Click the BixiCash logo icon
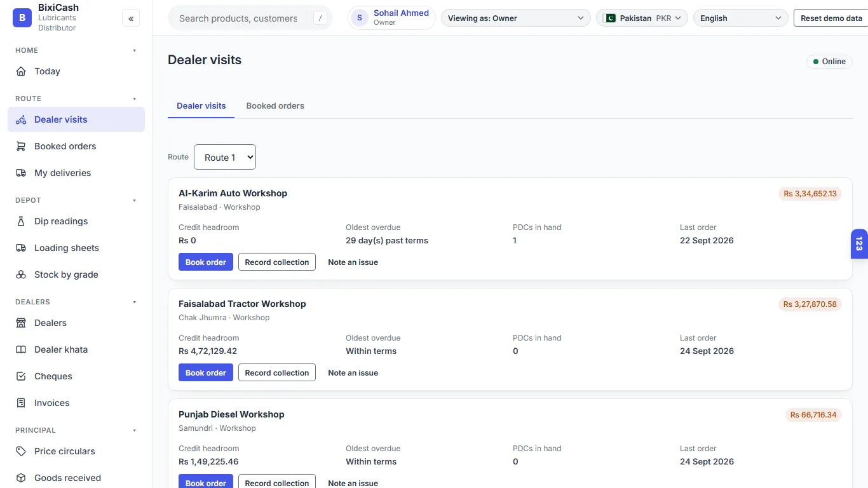The width and height of the screenshot is (868, 488). coord(22,18)
